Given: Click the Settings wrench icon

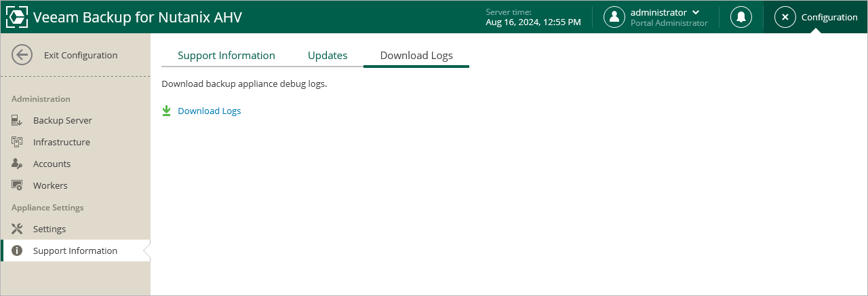Looking at the screenshot, I should pos(18,229).
